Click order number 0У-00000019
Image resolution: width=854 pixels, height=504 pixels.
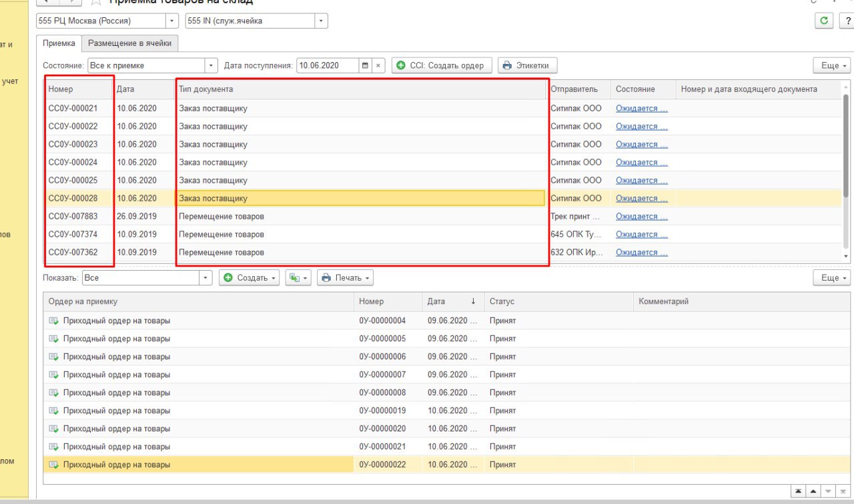(x=382, y=411)
